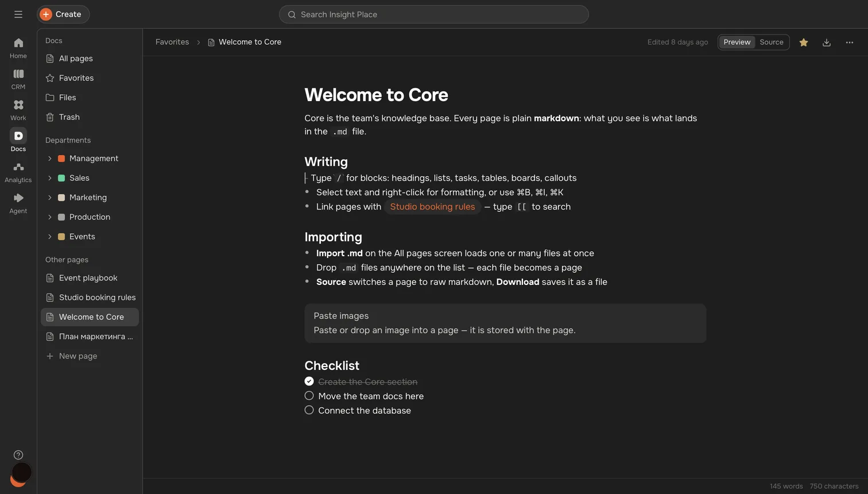
Task: Click the 'Edited 8 days ago' label
Action: (x=677, y=43)
